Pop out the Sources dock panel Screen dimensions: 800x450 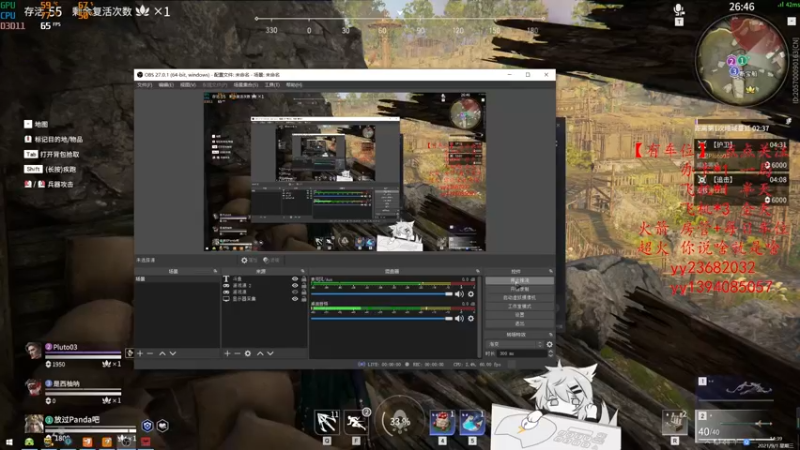point(303,271)
